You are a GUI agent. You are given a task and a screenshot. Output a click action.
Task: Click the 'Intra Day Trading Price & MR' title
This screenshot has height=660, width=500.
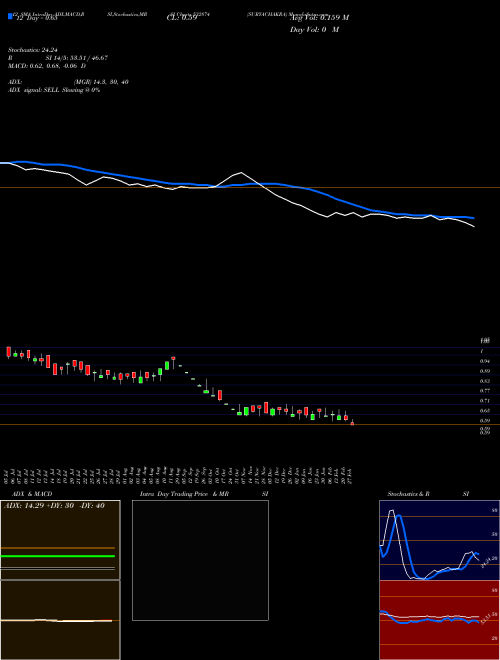[x=184, y=494]
